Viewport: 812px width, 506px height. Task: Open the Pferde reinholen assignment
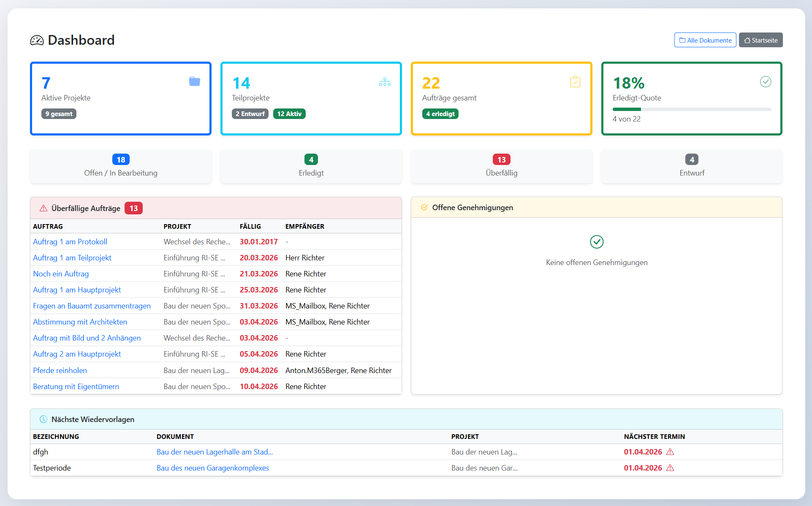point(60,370)
